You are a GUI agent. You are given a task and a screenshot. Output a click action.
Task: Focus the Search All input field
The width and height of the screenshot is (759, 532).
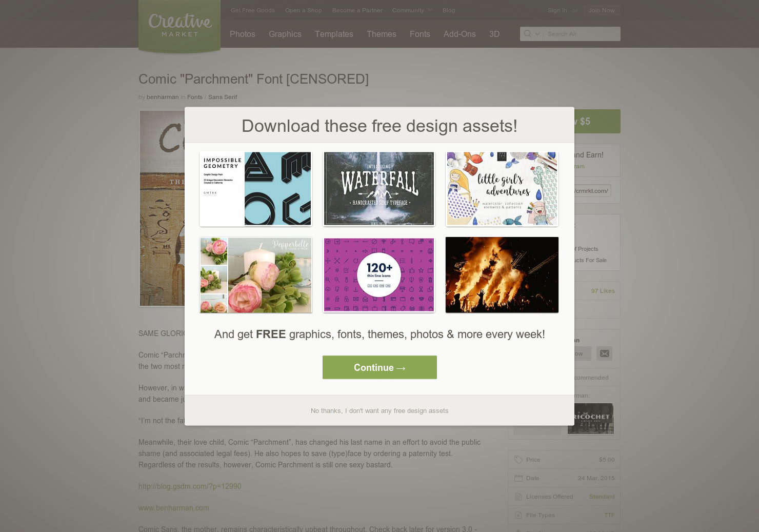(x=582, y=34)
